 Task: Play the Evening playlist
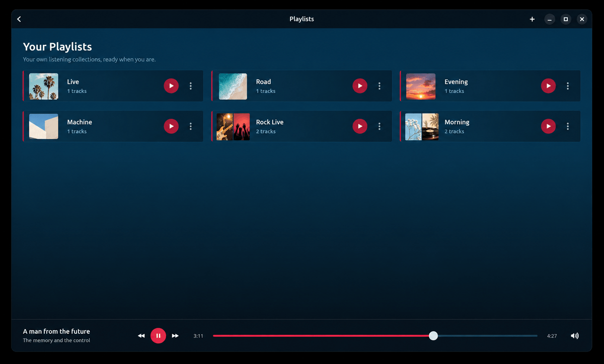(548, 86)
